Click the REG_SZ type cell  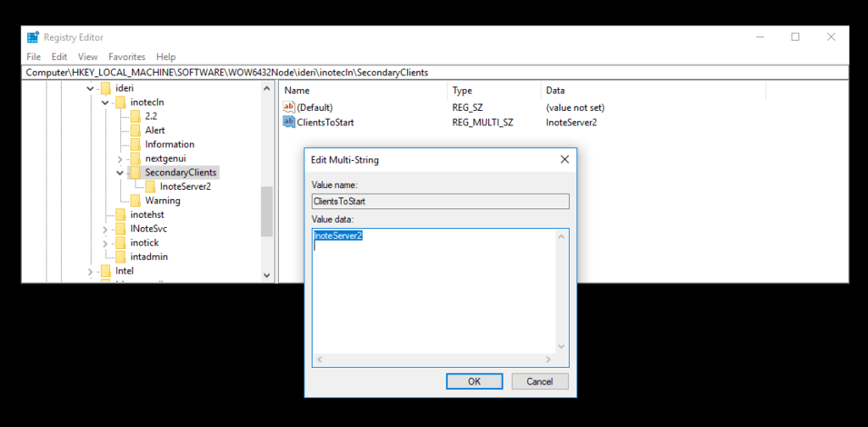pos(468,108)
